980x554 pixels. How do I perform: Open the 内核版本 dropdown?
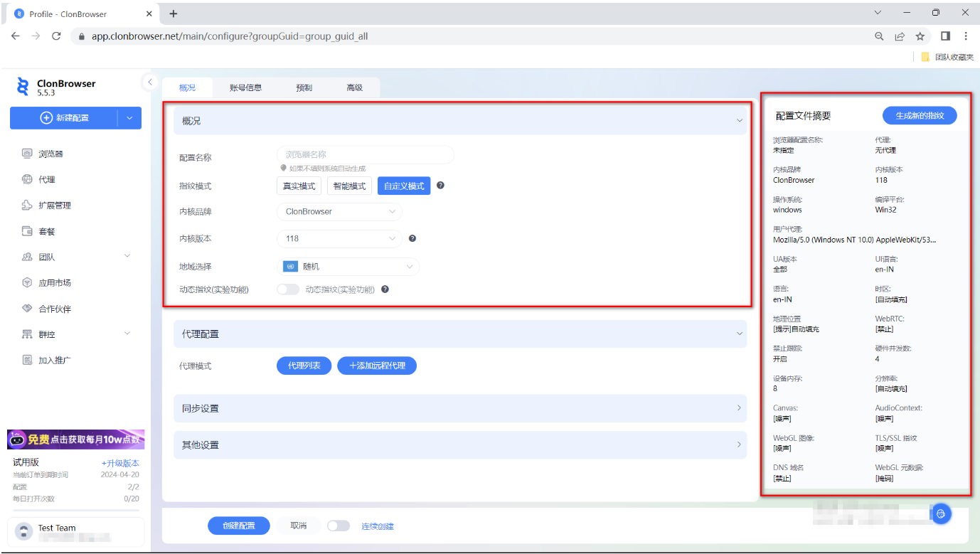(x=339, y=239)
